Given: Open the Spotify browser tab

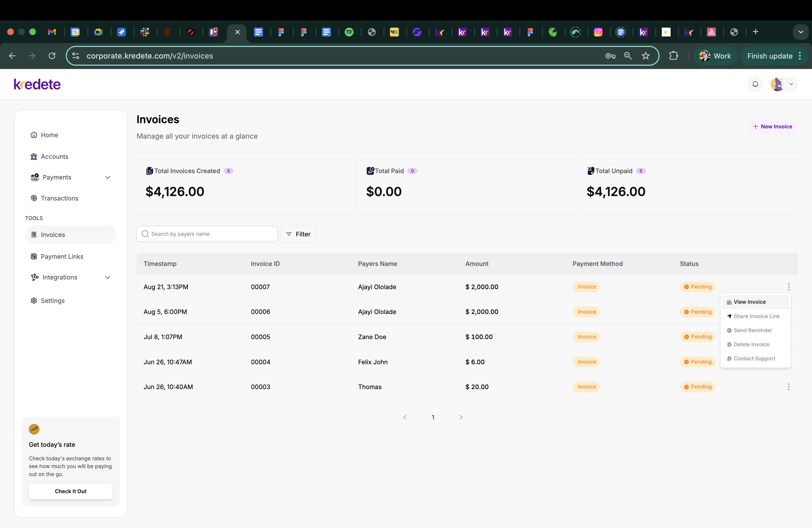Looking at the screenshot, I should (x=349, y=32).
